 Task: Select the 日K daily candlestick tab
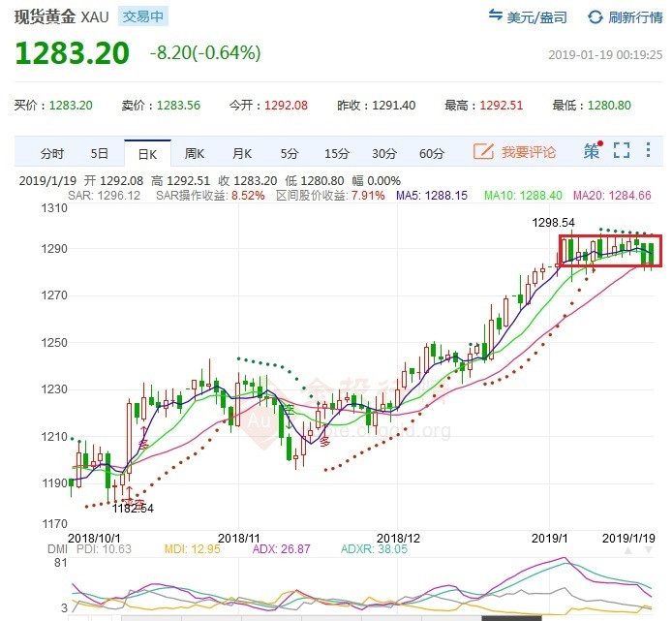[146, 153]
